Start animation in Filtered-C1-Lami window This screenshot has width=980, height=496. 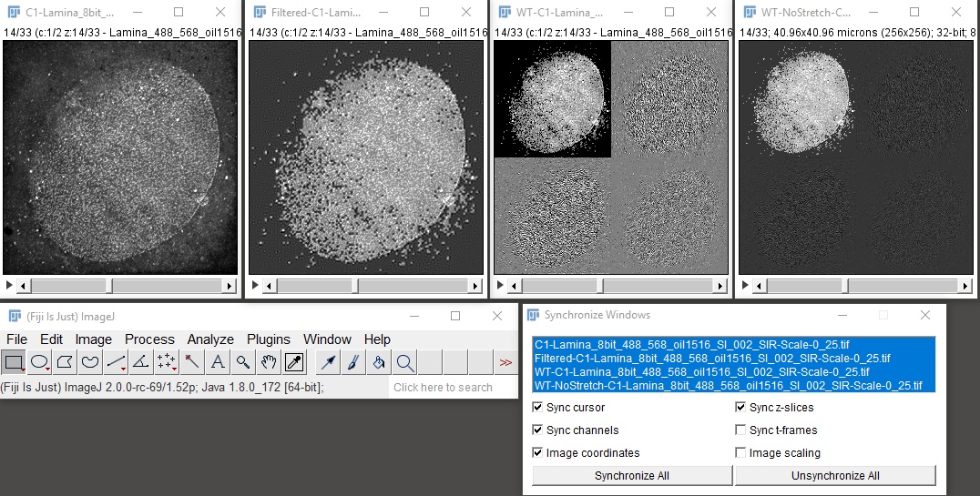click(254, 286)
